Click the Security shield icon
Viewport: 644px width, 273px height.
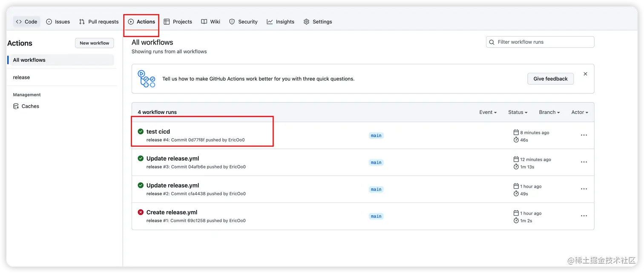click(x=232, y=22)
